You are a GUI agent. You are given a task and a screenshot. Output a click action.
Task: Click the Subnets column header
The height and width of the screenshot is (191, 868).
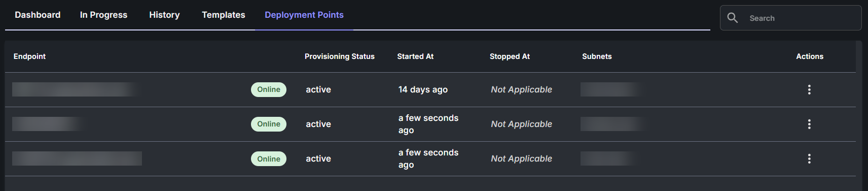[597, 56]
